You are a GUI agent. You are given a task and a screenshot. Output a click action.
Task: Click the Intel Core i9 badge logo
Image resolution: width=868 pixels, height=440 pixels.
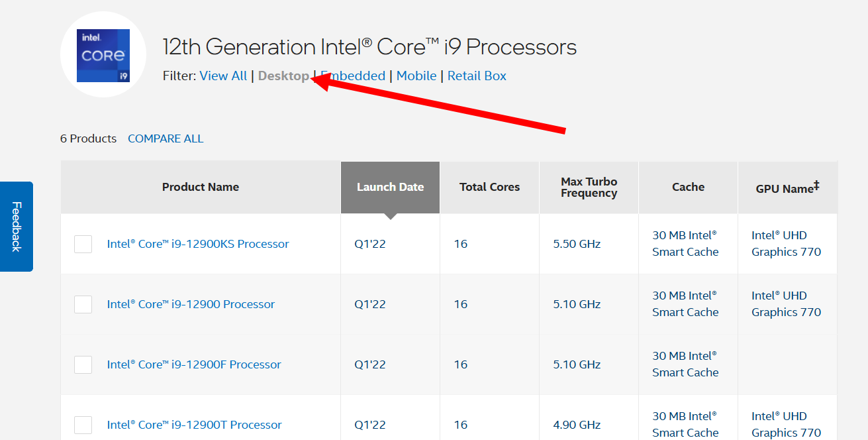coord(103,56)
